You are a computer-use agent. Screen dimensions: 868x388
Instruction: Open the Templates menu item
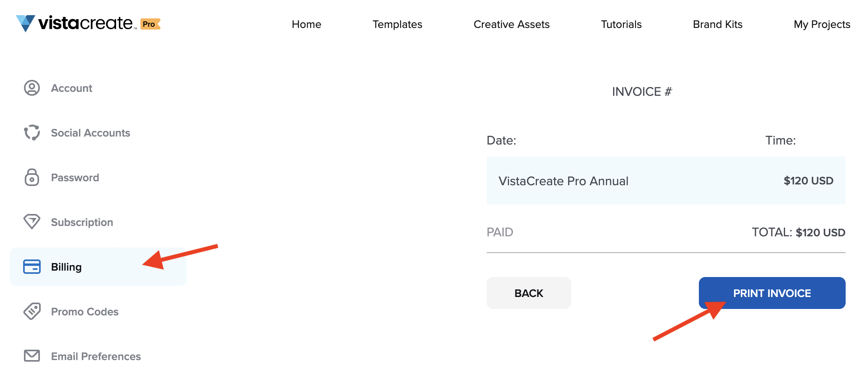click(397, 24)
